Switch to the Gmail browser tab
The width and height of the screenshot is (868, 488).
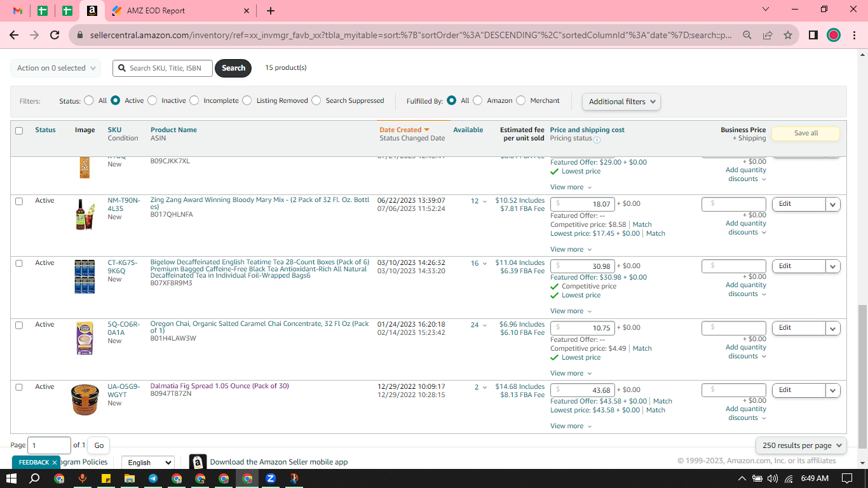pyautogui.click(x=18, y=11)
